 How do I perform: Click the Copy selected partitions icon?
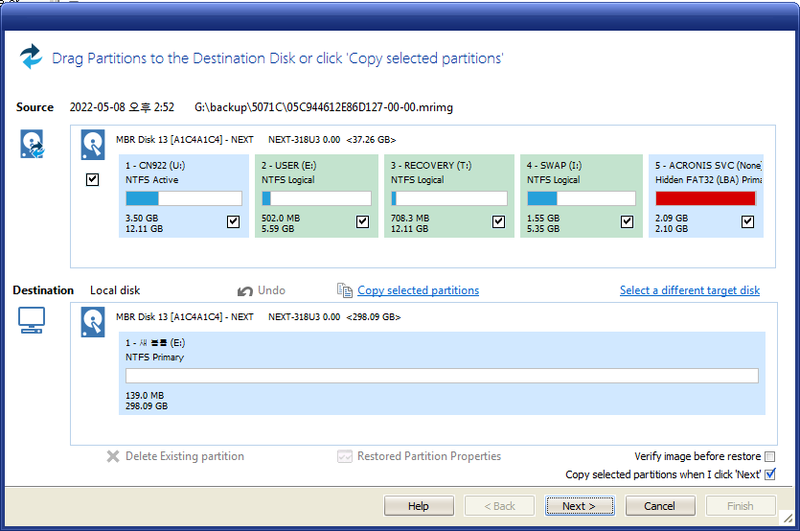coord(344,291)
